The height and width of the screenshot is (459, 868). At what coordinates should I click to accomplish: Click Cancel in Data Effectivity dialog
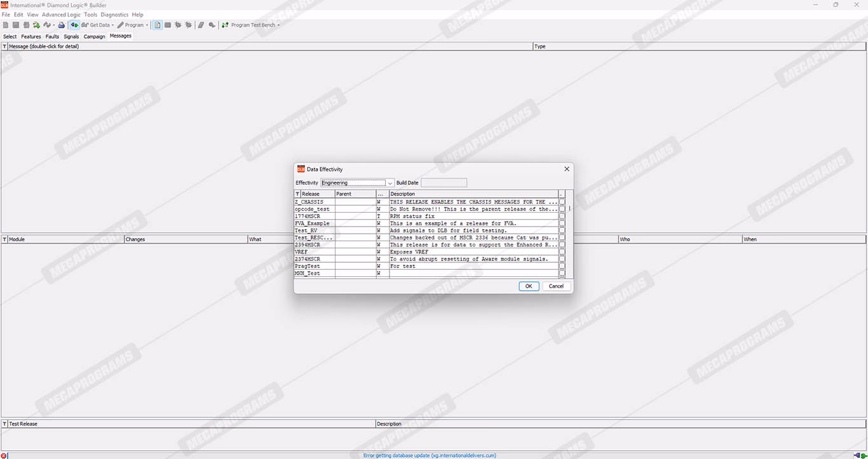(x=556, y=286)
